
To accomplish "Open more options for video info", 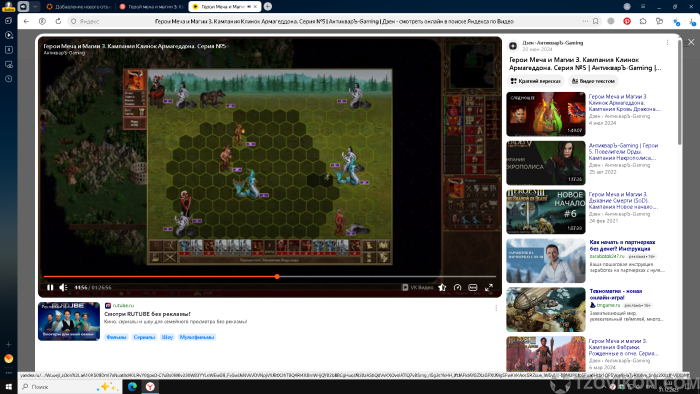I will click(667, 43).
